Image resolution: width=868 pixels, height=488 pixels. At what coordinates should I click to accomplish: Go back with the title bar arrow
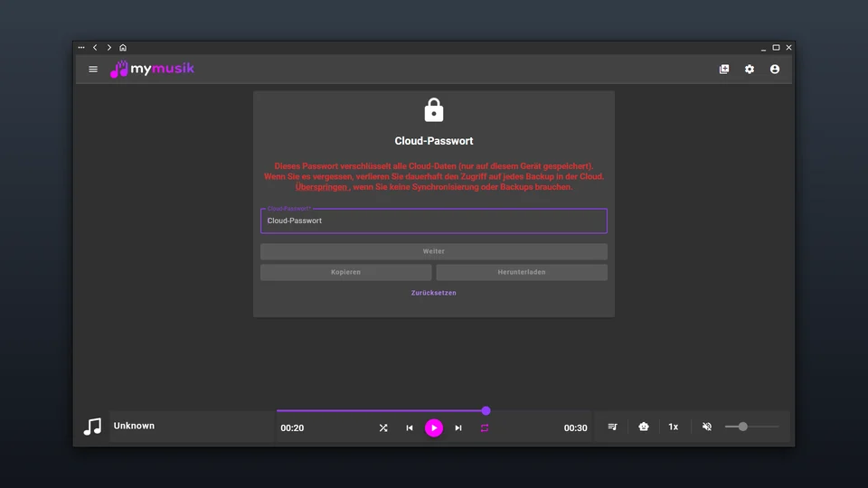[x=95, y=48]
